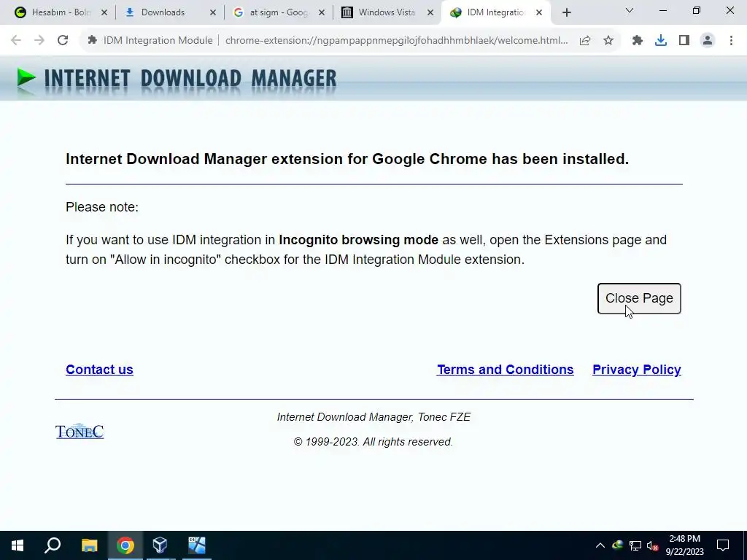Image resolution: width=747 pixels, height=560 pixels.
Task: Click the extension installed heading text
Action: 347,159
